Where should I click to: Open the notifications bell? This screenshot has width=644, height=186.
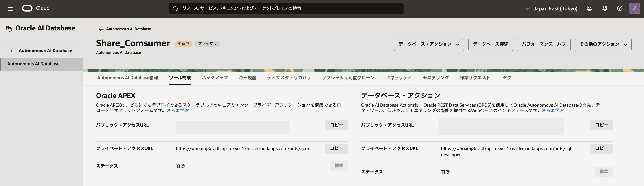coord(605,8)
